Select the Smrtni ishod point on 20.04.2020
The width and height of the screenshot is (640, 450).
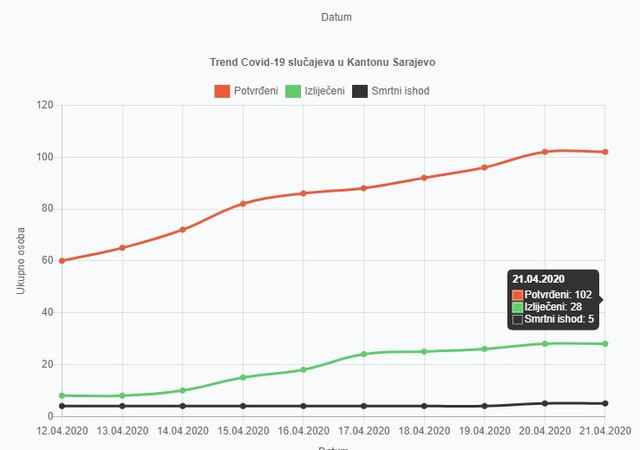point(545,403)
